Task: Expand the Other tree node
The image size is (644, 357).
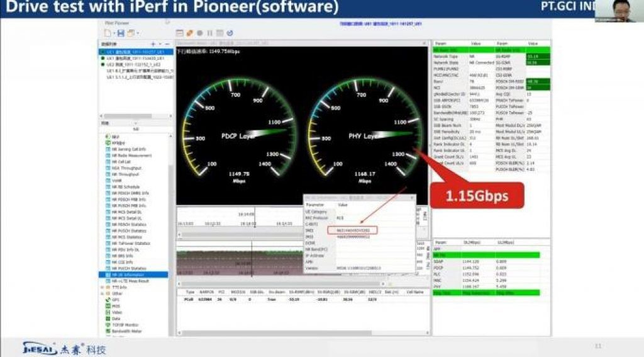Action: (x=102, y=293)
